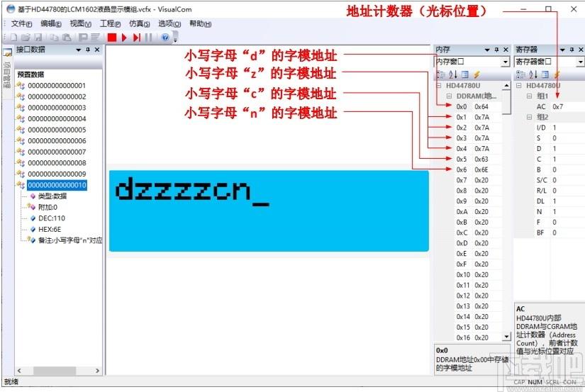Show categorized view in 寄存器 panel
The height and width of the screenshot is (392, 585).
pos(521,74)
